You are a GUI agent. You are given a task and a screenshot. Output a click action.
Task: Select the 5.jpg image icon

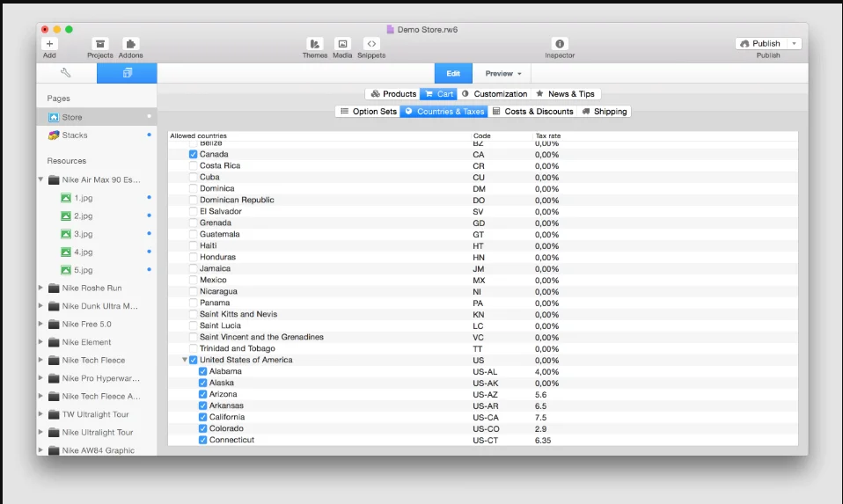tap(66, 270)
